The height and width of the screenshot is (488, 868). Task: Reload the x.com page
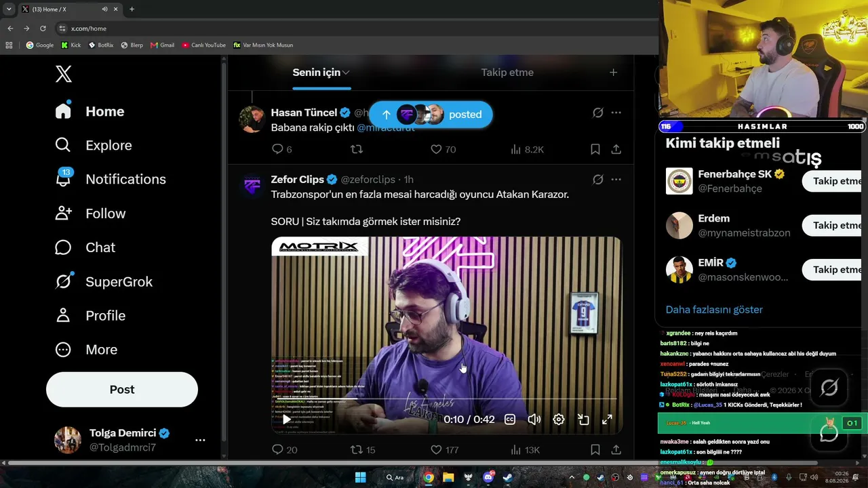pos(43,28)
